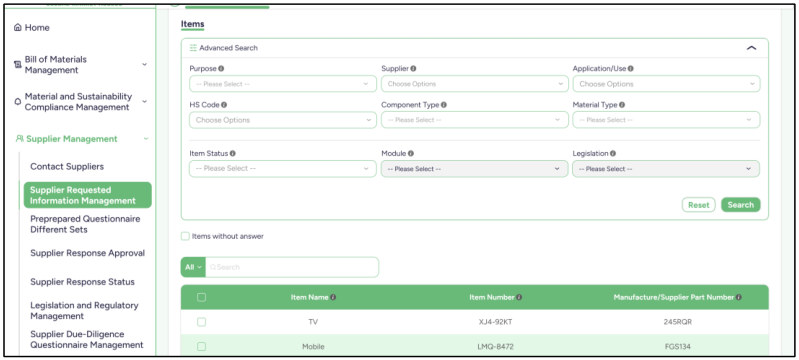Click info icon beside Manufacture/Supplier Part Number
The image size is (799, 360).
[x=739, y=297]
